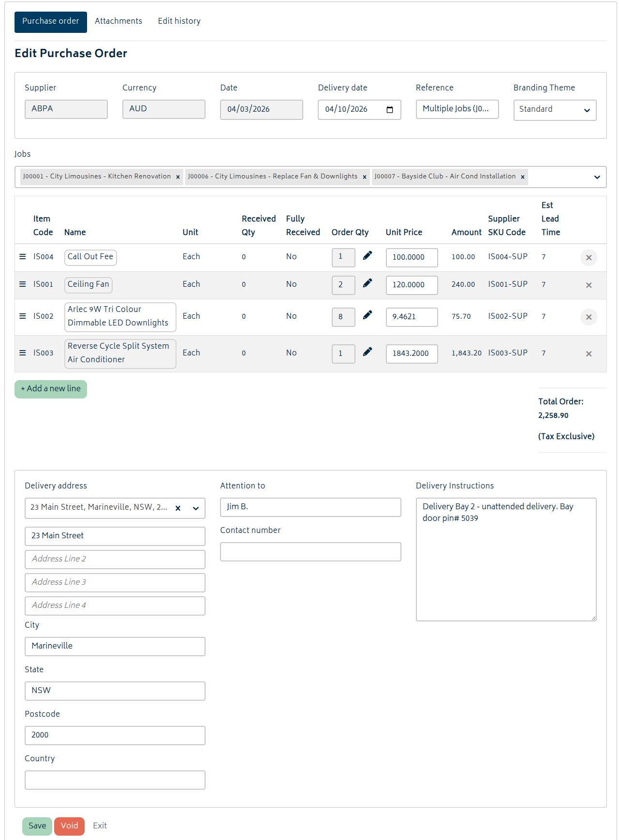Image resolution: width=619 pixels, height=840 pixels.
Task: Click the pencil edit icon for Call Out Fee
Action: click(x=368, y=256)
